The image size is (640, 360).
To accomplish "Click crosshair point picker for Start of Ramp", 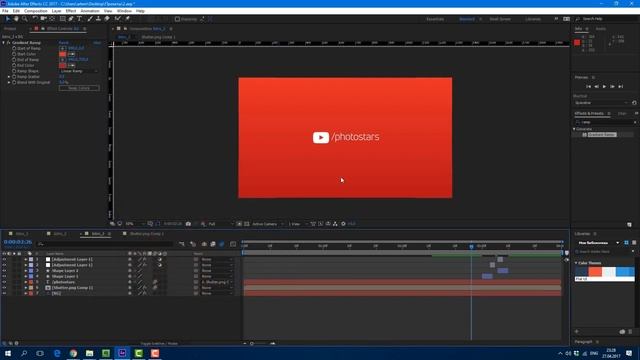I will tap(62, 48).
